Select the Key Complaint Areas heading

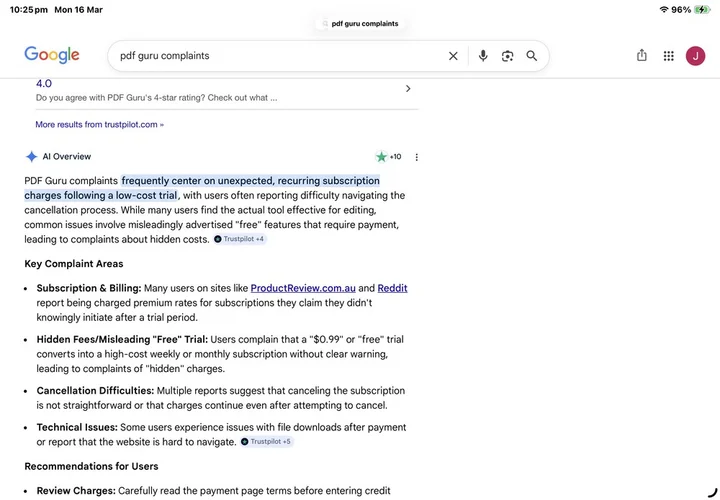click(73, 264)
